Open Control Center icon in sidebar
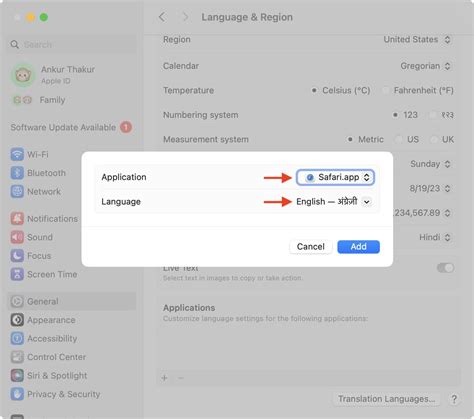 (x=17, y=357)
